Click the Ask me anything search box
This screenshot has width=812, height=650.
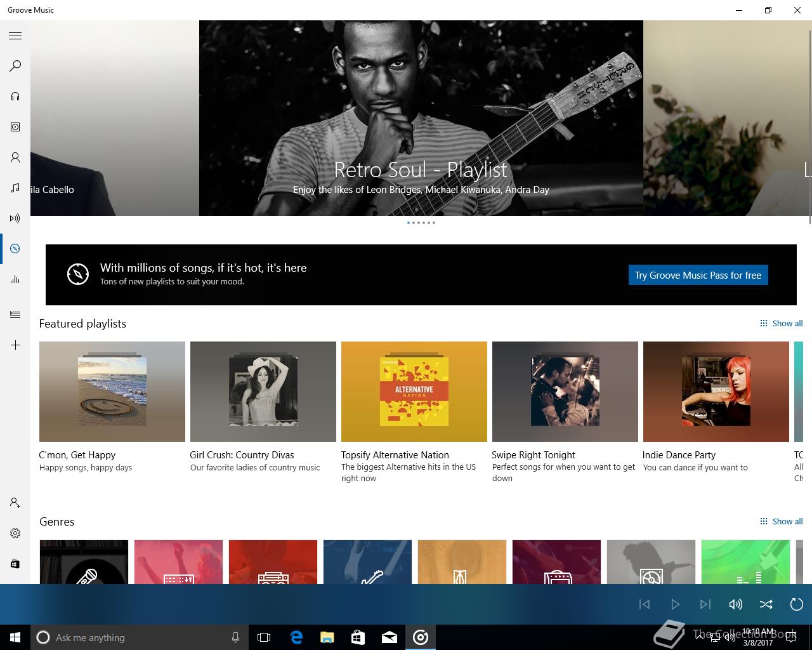pyautogui.click(x=140, y=637)
